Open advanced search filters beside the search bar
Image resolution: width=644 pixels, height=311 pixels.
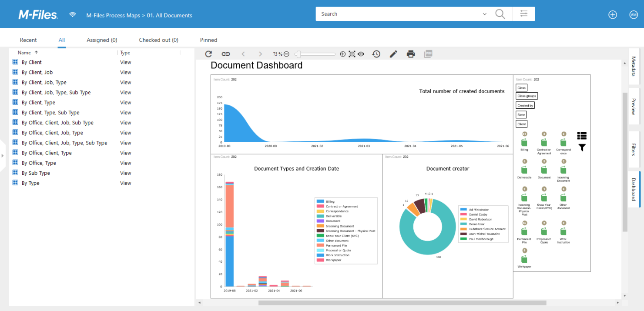point(523,13)
